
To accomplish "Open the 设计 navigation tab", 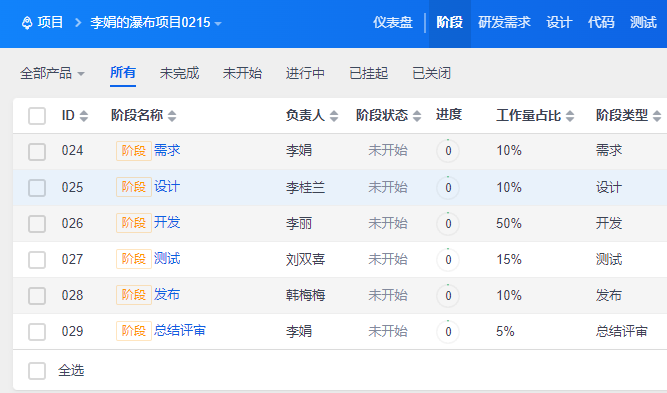I will (559, 23).
